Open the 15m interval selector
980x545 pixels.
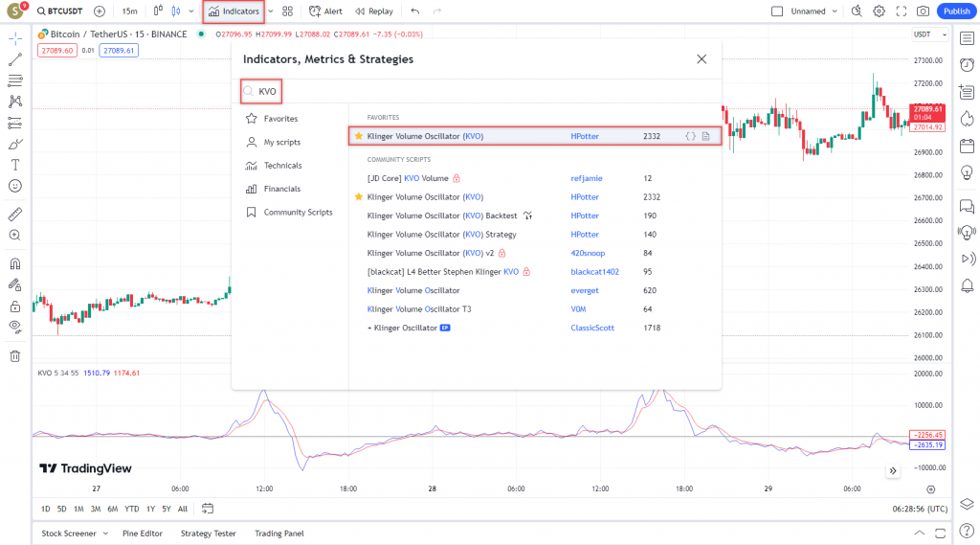tap(129, 11)
